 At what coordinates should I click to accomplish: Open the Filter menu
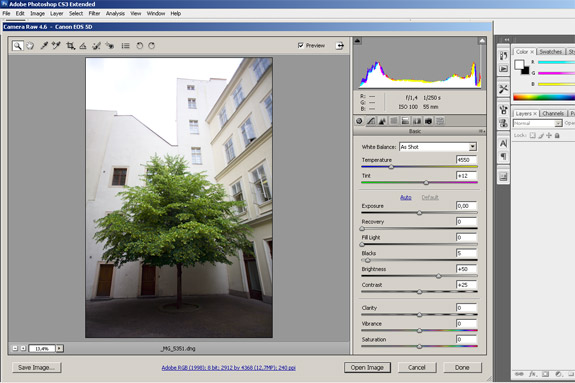point(94,14)
